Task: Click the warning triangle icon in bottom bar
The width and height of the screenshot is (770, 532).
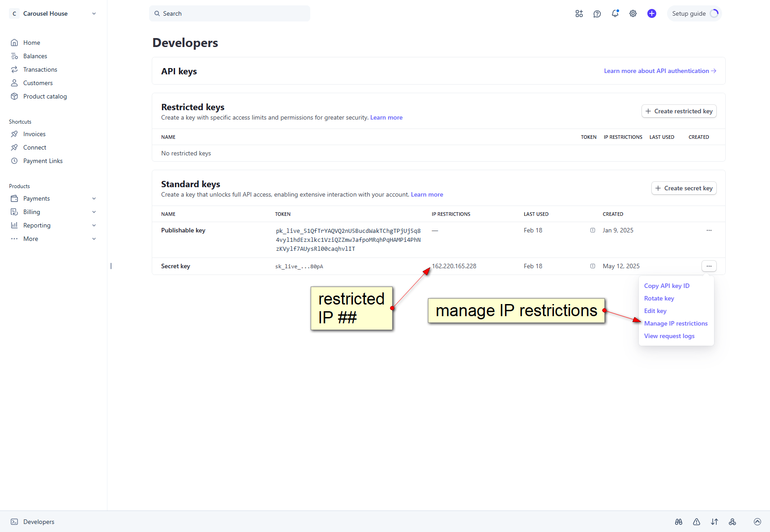Action: click(x=697, y=522)
